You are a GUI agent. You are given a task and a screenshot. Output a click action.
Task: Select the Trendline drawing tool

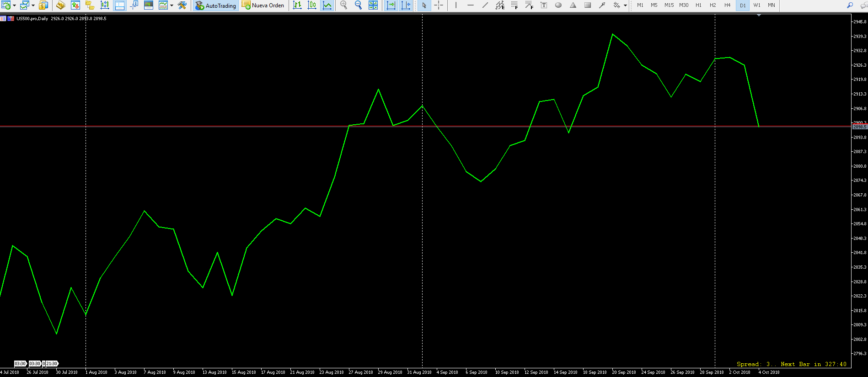[485, 5]
